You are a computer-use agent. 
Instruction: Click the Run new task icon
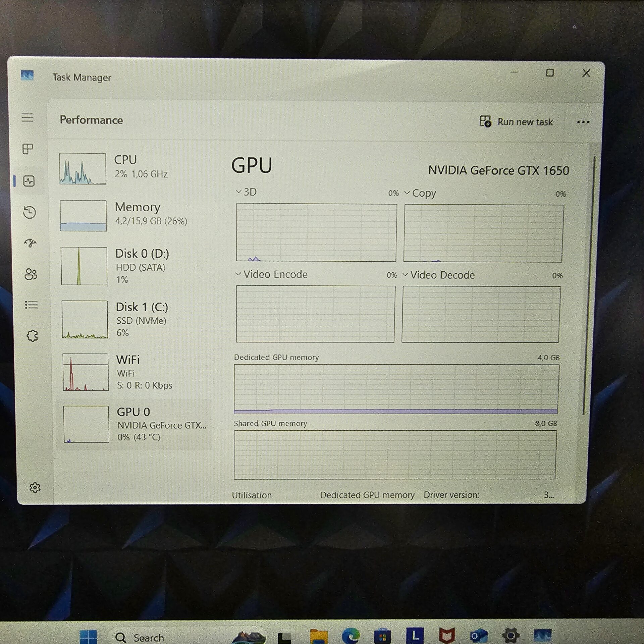coord(485,121)
